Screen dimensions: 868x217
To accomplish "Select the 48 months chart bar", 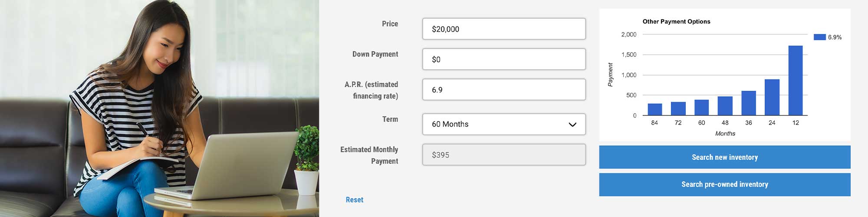I will click(725, 106).
